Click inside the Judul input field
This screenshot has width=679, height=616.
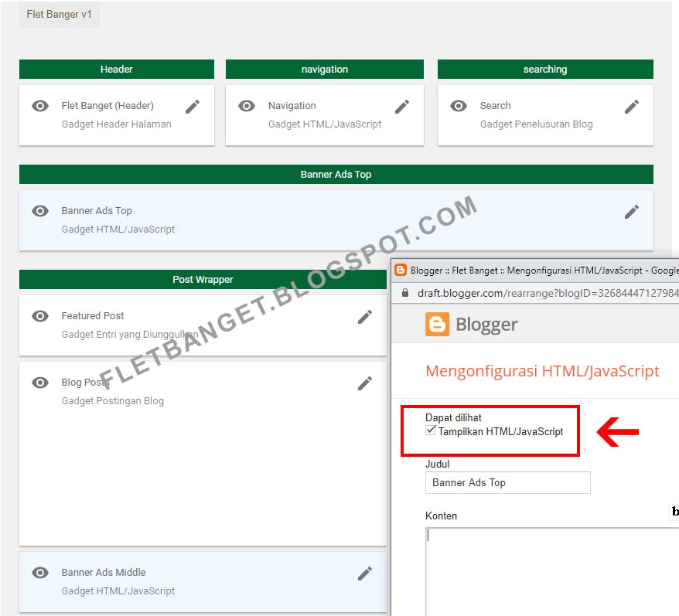coord(507,482)
